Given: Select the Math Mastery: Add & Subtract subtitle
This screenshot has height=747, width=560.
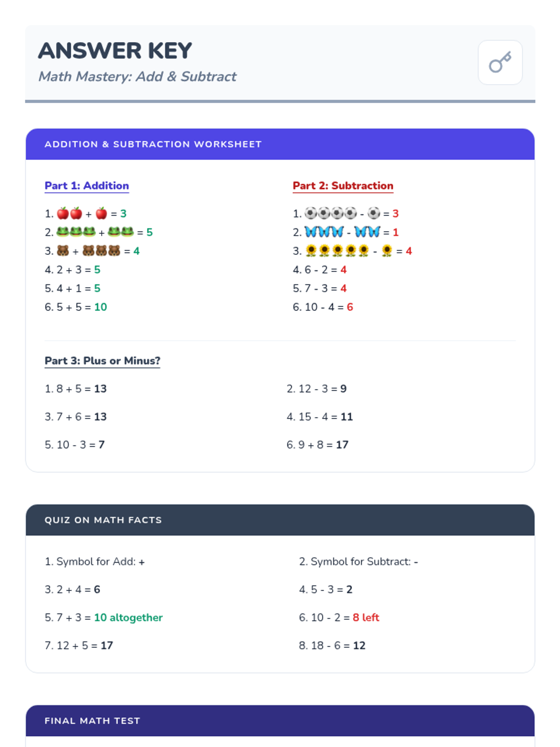Looking at the screenshot, I should 137,77.
